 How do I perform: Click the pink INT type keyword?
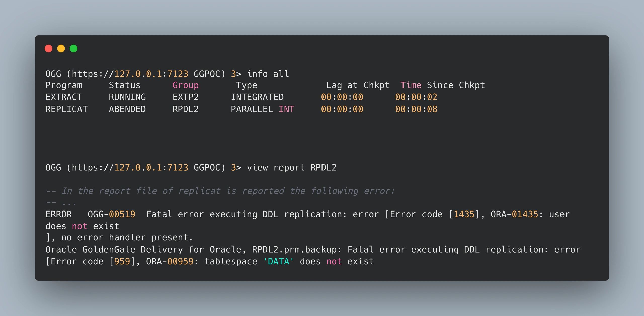click(287, 109)
